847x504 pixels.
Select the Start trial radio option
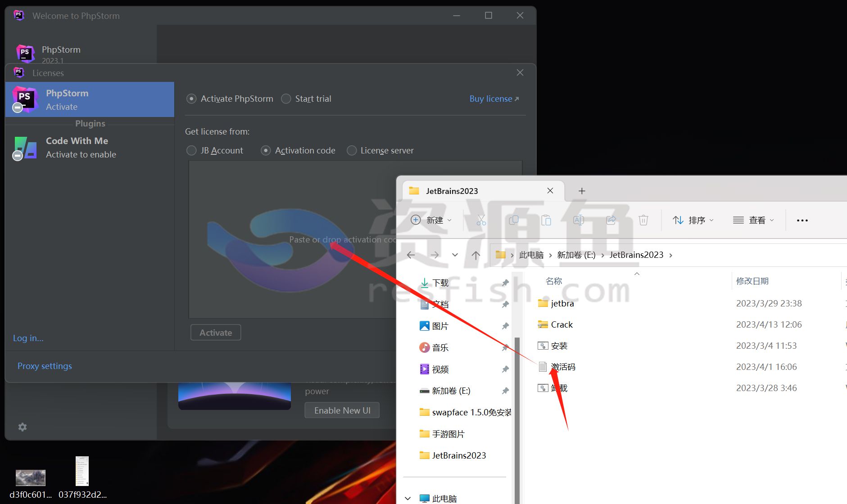[x=286, y=99]
